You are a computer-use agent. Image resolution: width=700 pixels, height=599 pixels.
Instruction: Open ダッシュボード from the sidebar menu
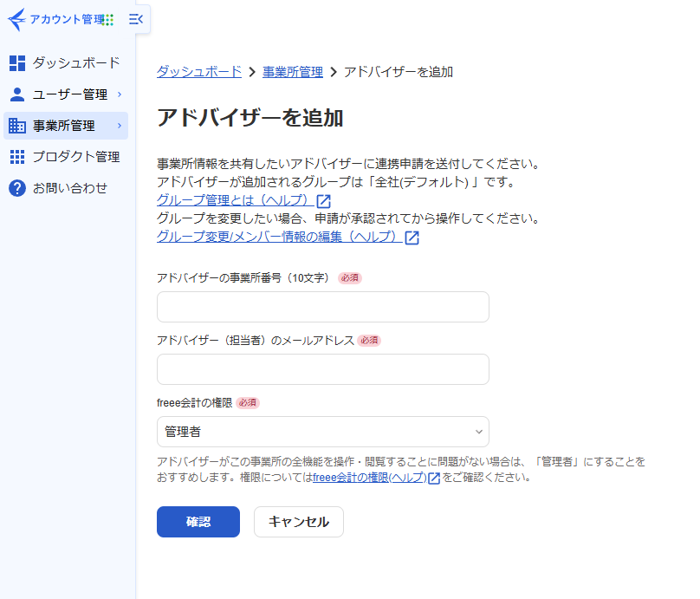[76, 63]
